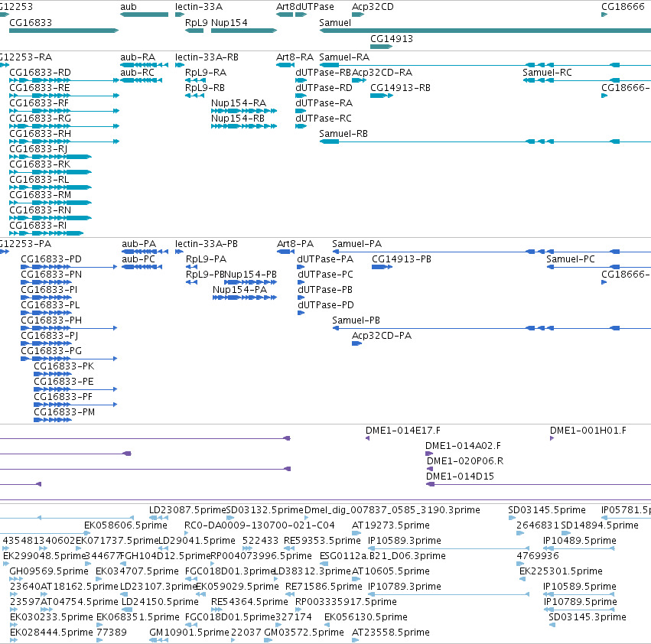This screenshot has width=651, height=644.
Task: Select the Samuel-PA protein label
Action: (x=357, y=244)
